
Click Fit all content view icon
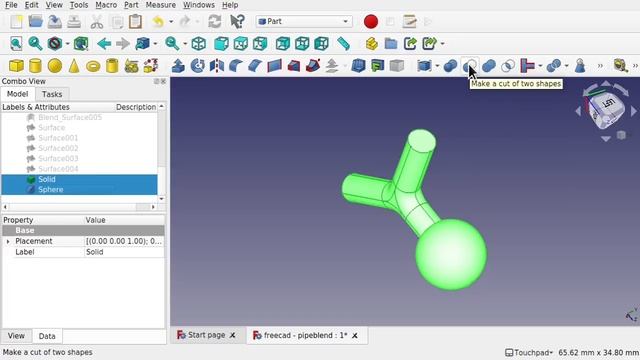tap(16, 44)
